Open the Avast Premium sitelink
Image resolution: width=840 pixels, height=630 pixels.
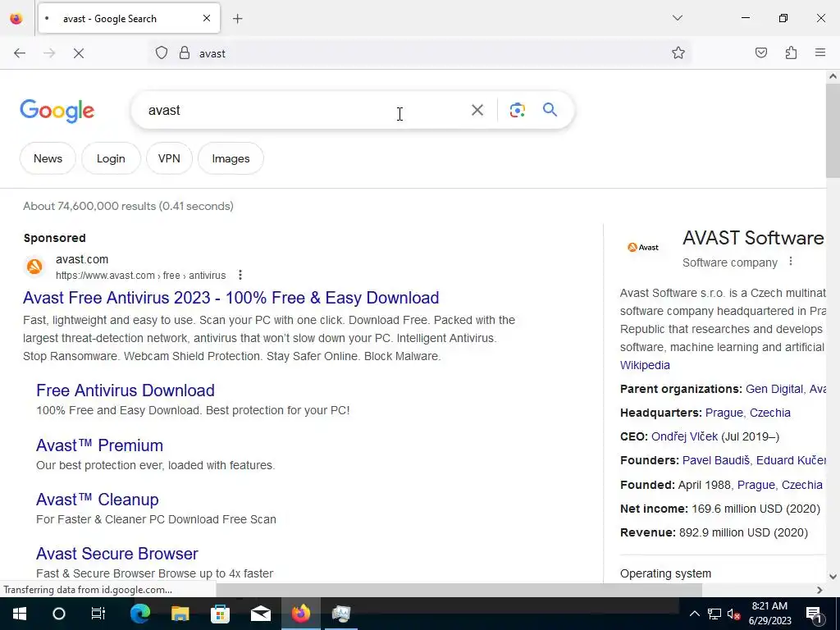99,445
